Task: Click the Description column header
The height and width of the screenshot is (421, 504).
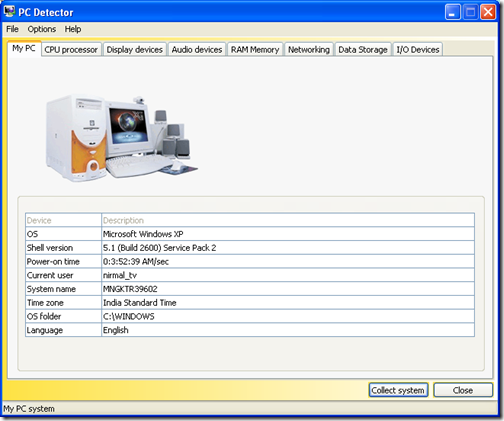Action: pos(288,220)
